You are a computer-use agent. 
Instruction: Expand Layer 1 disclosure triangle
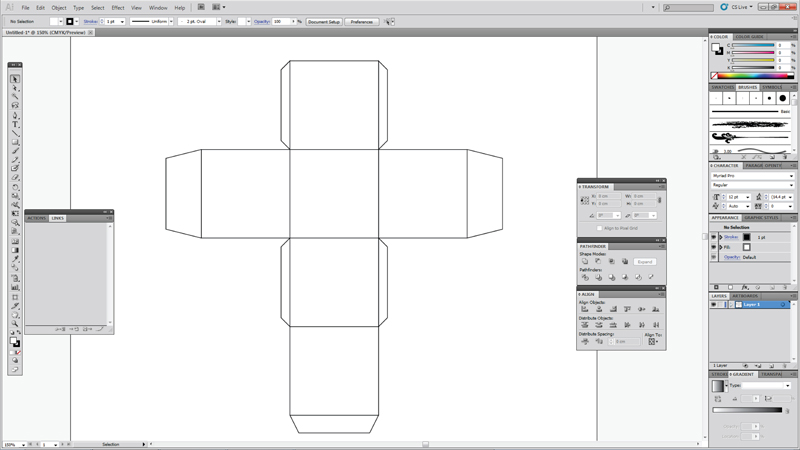[731, 305]
